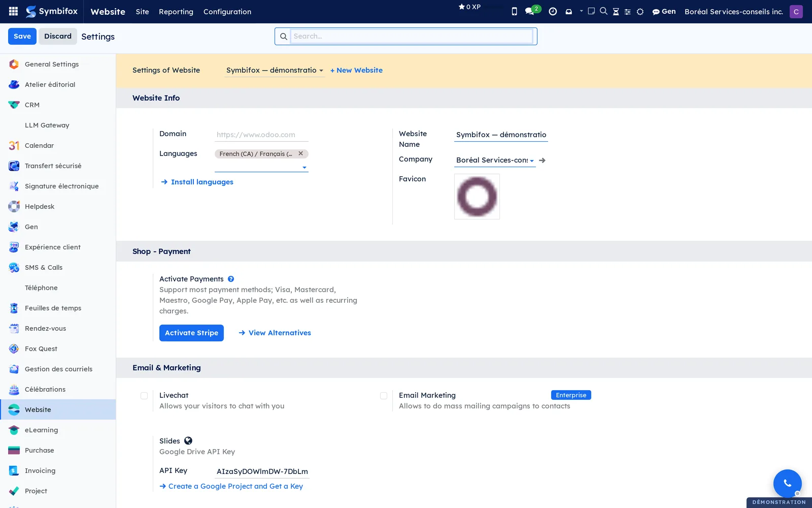Open the sliders adjustment icon in top bar
812x508 pixels.
(x=628, y=11)
